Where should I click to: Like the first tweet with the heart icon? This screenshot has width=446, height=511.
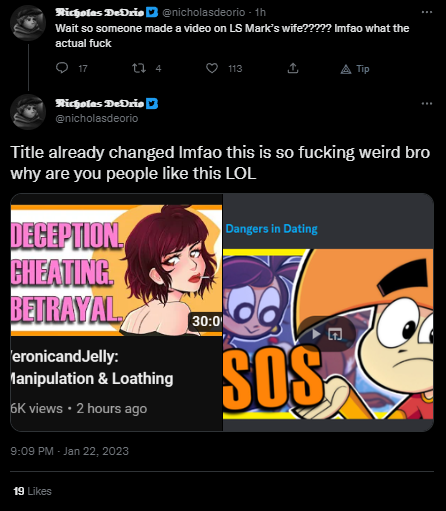[x=212, y=68]
